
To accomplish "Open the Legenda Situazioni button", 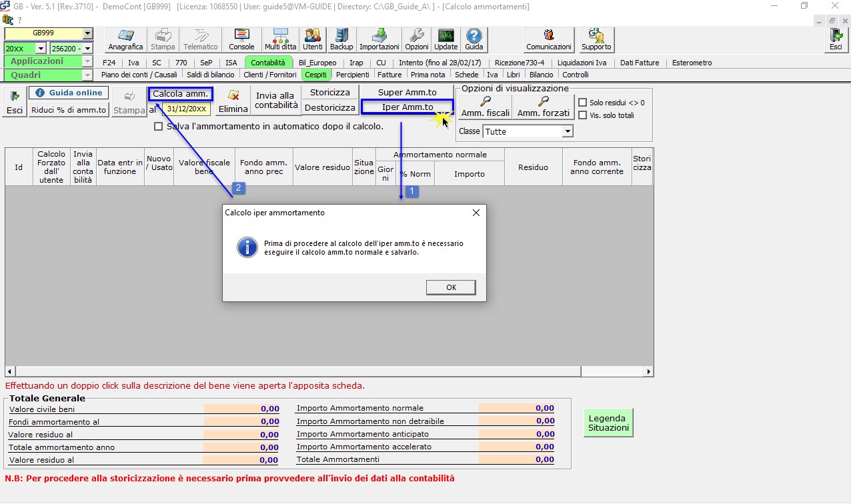I will (608, 422).
